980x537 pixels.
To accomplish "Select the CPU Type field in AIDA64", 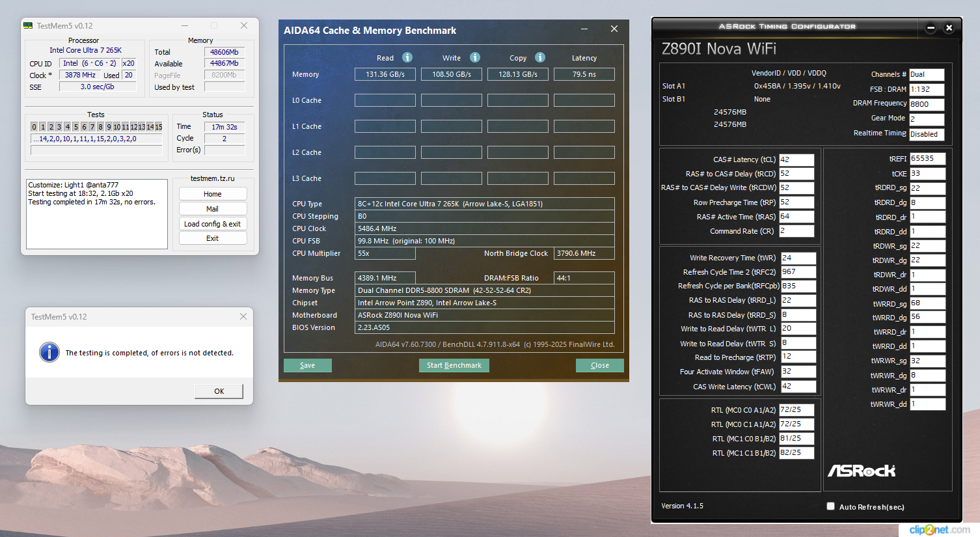I will point(485,204).
